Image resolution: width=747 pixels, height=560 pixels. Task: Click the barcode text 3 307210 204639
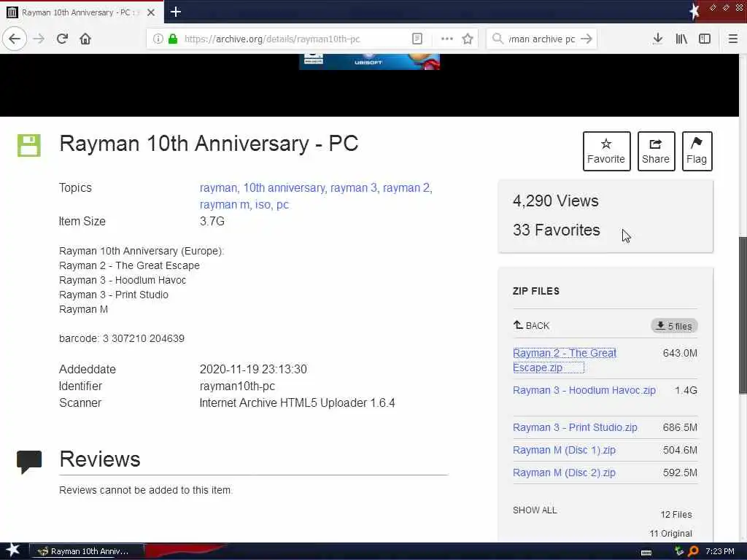coord(122,338)
